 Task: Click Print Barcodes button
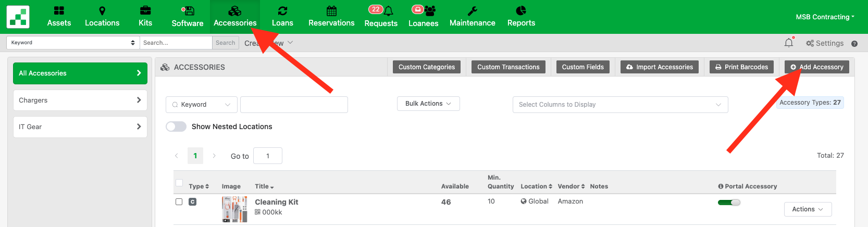click(741, 67)
